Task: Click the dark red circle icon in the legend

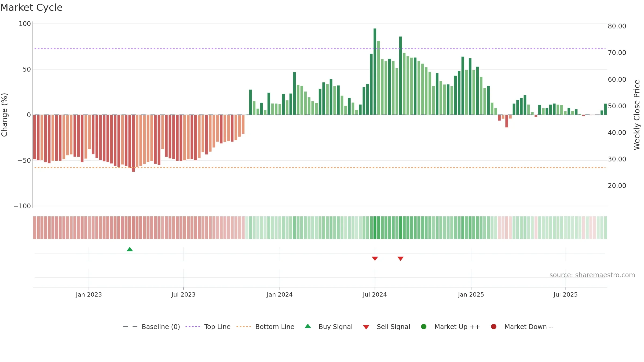Action: [493, 327]
